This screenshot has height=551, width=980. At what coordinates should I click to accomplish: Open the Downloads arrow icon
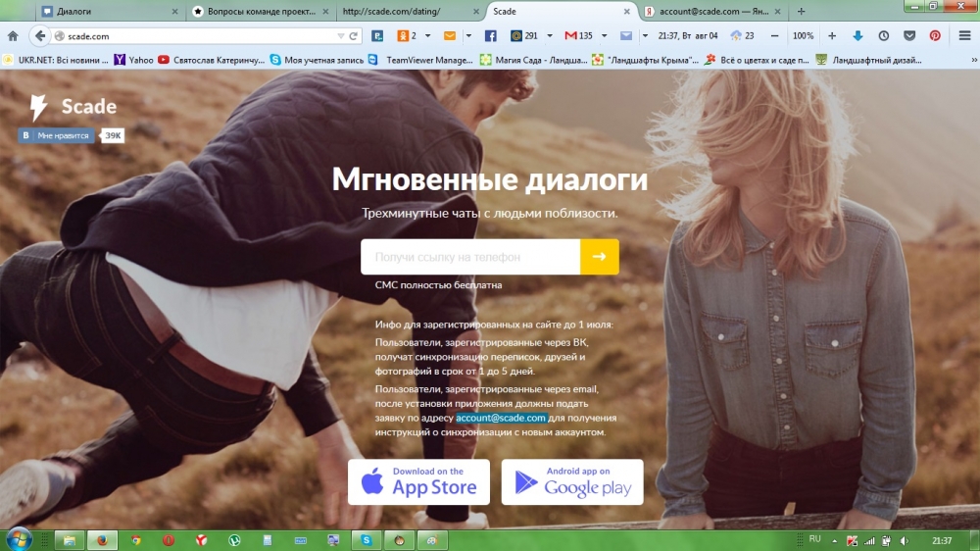(x=858, y=36)
